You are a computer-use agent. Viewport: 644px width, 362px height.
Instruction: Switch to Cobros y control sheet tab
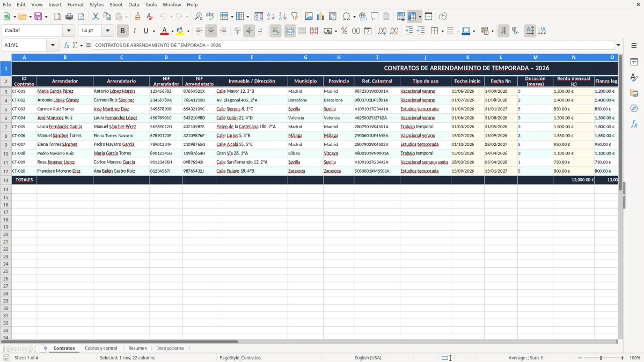(101, 349)
